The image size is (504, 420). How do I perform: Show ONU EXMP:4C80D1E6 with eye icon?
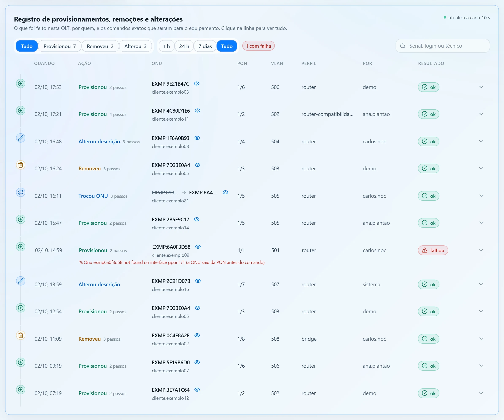click(197, 110)
